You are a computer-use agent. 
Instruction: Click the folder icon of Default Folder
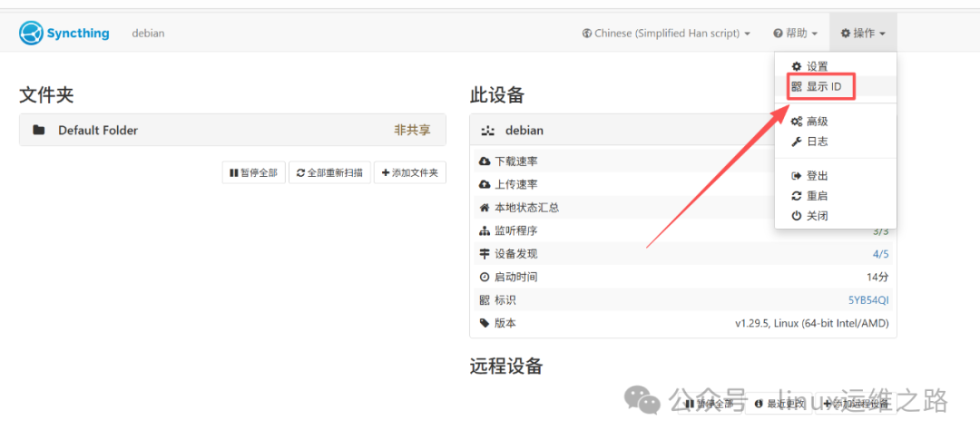pyautogui.click(x=39, y=130)
